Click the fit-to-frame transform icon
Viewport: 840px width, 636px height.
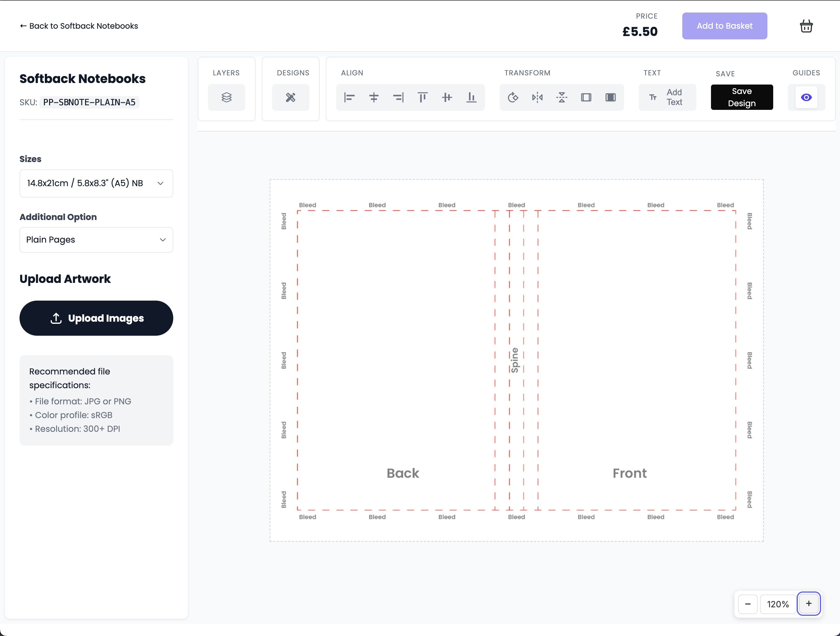pyautogui.click(x=586, y=97)
